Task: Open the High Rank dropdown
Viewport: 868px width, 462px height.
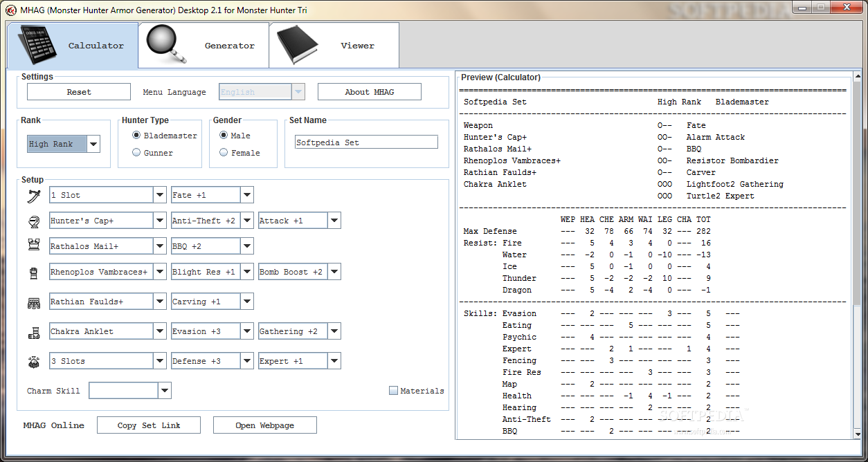Action: click(x=93, y=144)
